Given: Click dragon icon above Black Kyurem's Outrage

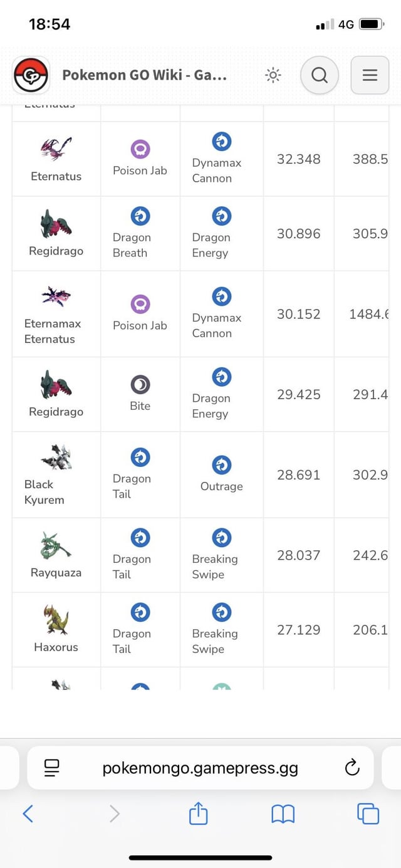Looking at the screenshot, I should click(x=222, y=465).
